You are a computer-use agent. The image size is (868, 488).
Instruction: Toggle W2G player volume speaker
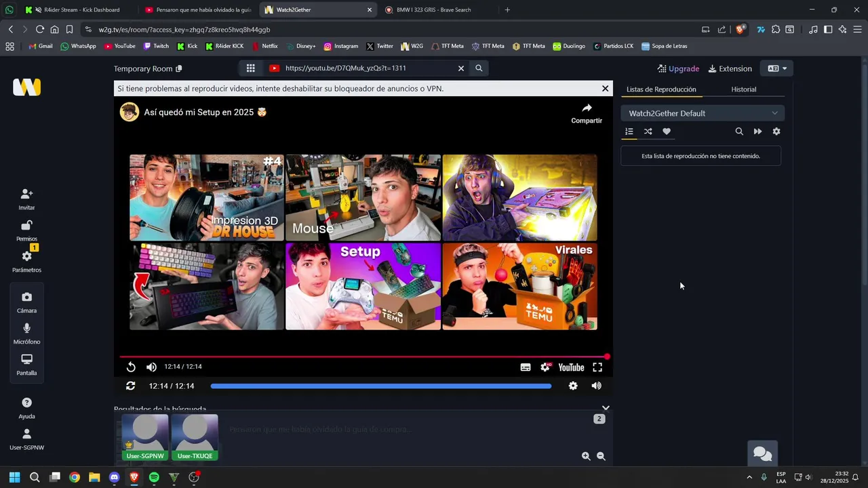click(x=596, y=386)
